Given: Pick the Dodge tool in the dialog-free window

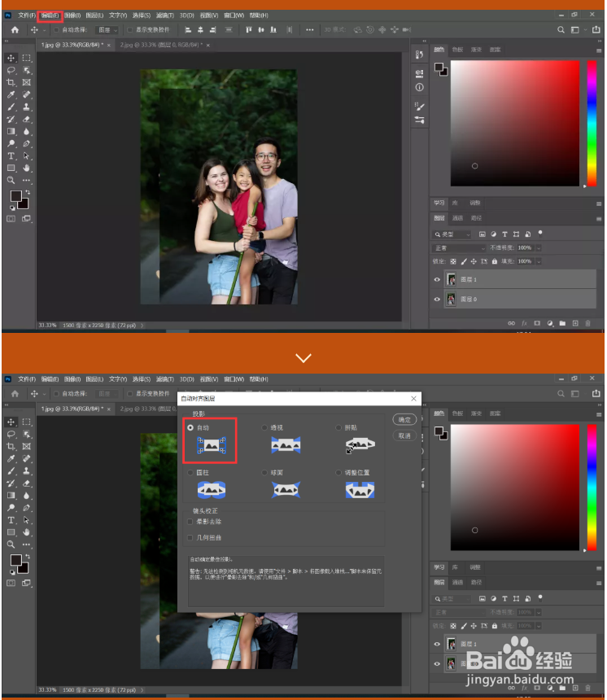Looking at the screenshot, I should (x=11, y=144).
